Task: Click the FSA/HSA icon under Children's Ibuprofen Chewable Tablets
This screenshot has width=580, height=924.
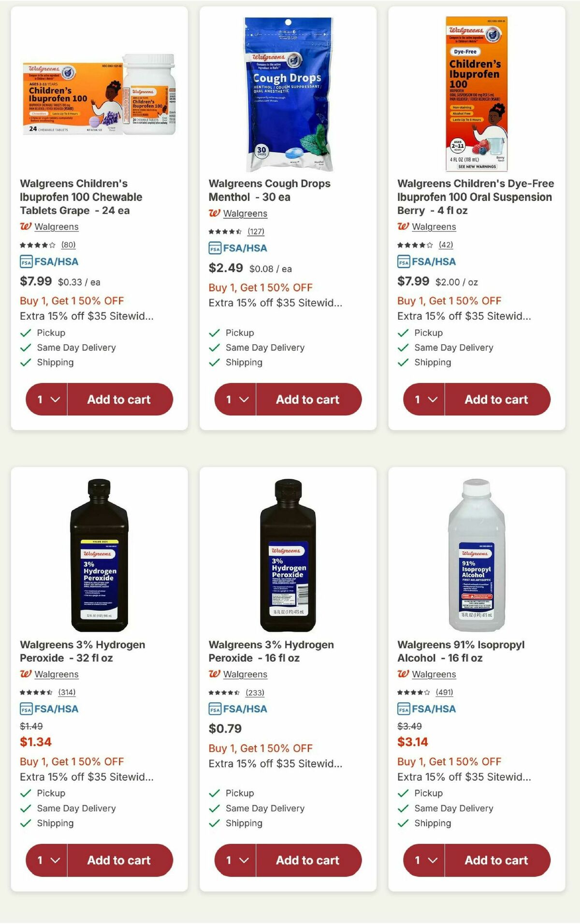Action: pyautogui.click(x=26, y=261)
